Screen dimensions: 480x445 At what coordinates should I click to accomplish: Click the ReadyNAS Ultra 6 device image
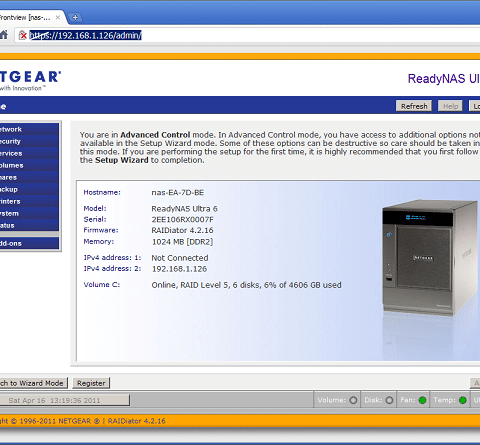[430, 257]
